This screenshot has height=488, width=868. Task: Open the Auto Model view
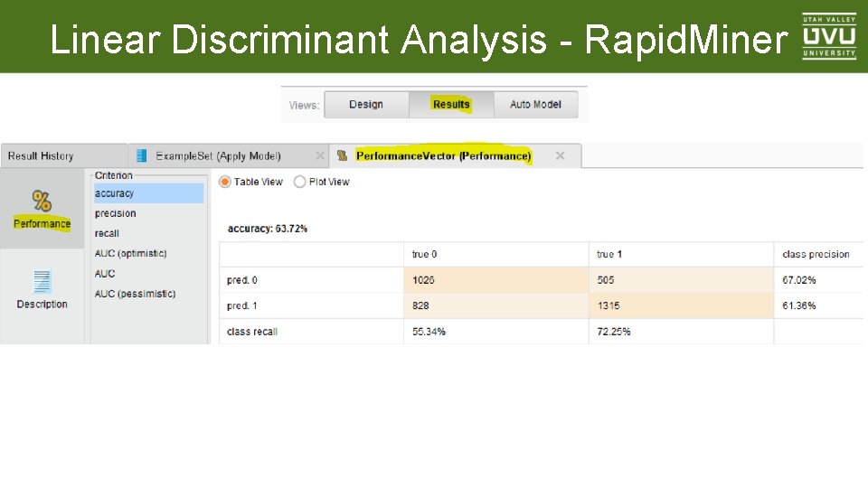pyautogui.click(x=535, y=105)
